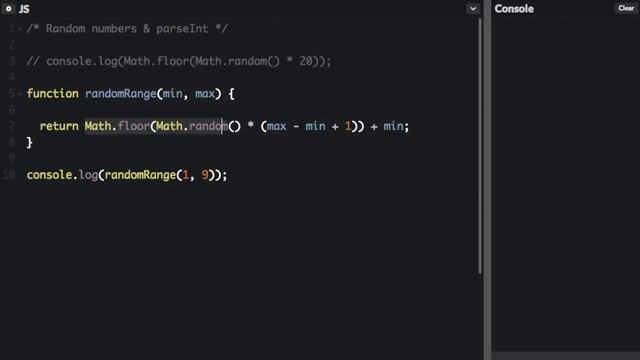Click '+ min;' at end of line 7
This screenshot has width=640, height=360.
[390, 126]
